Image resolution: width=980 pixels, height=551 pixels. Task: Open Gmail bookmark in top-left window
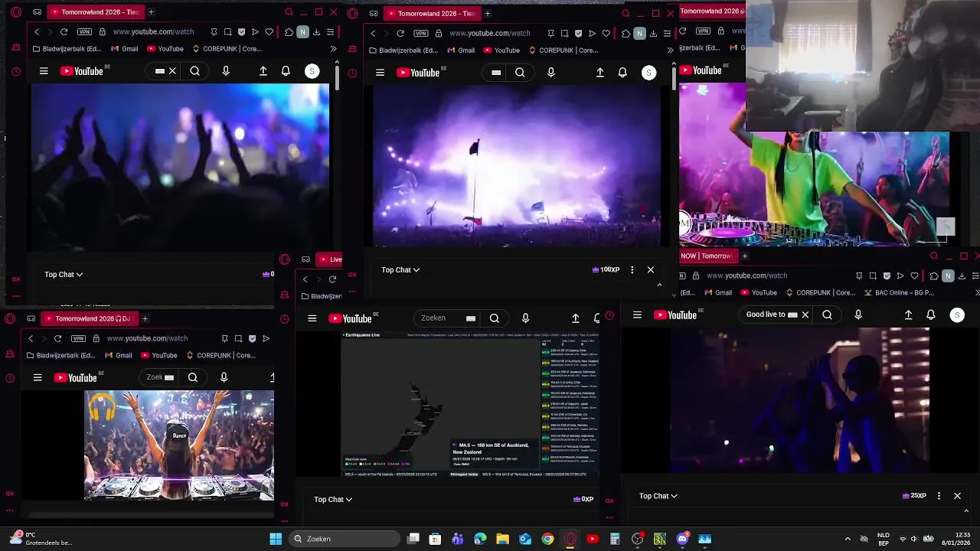tap(125, 49)
